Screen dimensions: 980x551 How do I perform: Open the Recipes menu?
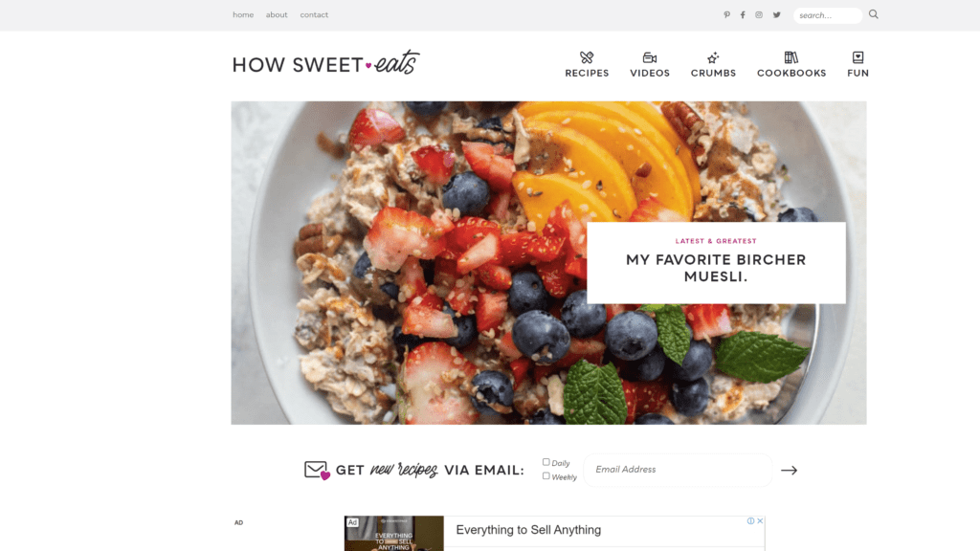point(587,65)
